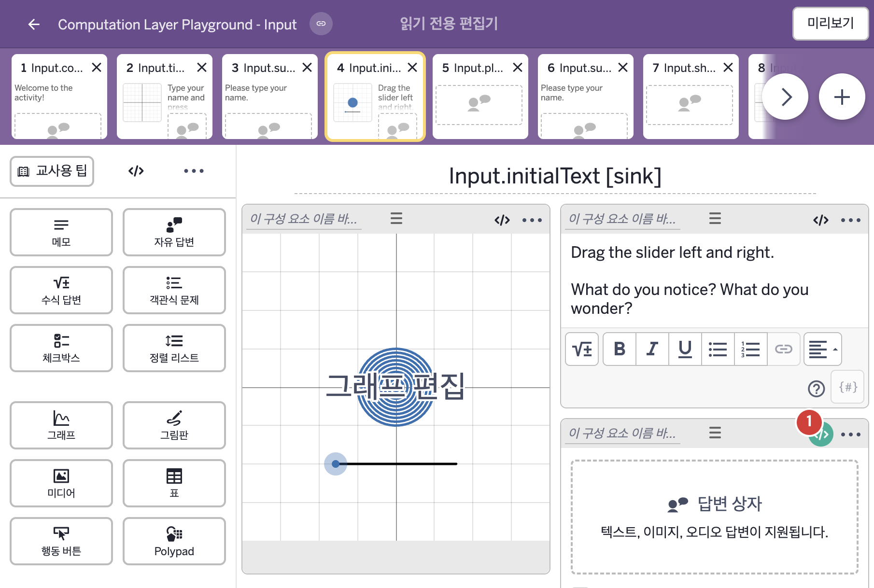Add a 메모 note component
874x588 pixels.
tap(61, 232)
